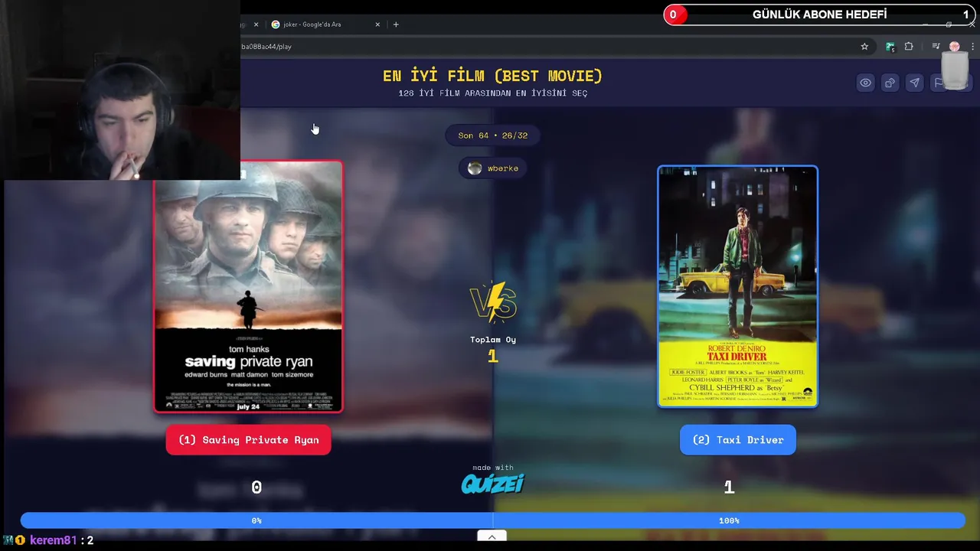Click the 0% segment of the vote bar
Viewport: 980px width, 551px height.
pos(256,520)
